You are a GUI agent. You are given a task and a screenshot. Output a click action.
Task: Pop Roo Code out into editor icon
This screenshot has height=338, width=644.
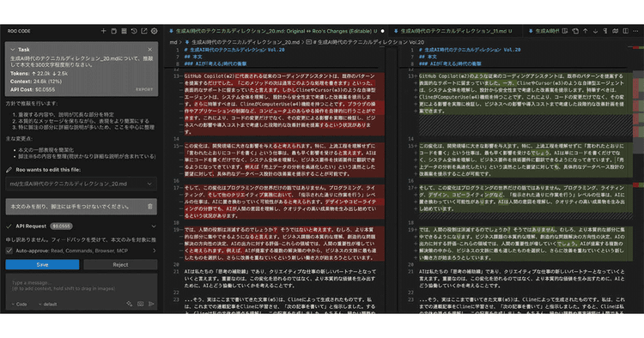click(144, 31)
